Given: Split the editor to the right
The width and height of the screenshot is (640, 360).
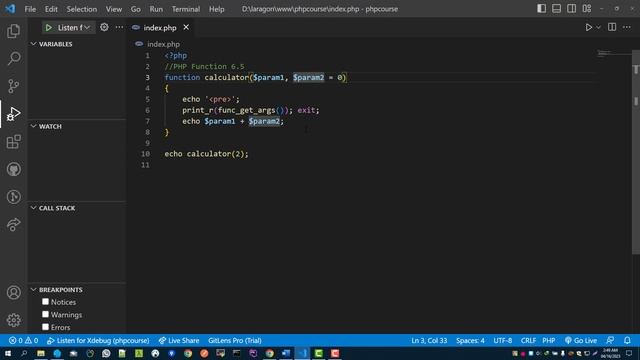Looking at the screenshot, I should (x=612, y=27).
